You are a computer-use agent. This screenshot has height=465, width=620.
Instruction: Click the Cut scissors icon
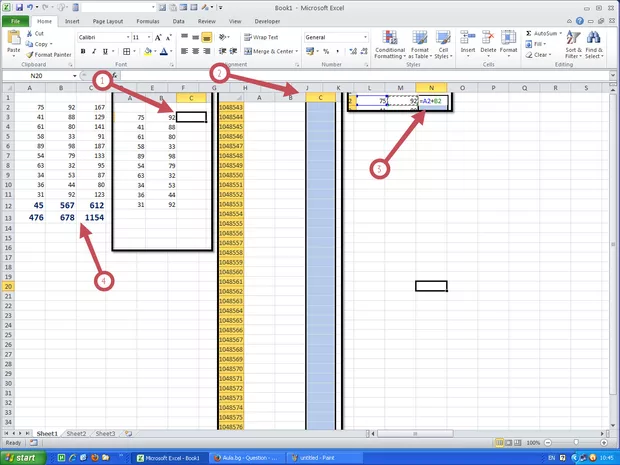(30, 34)
